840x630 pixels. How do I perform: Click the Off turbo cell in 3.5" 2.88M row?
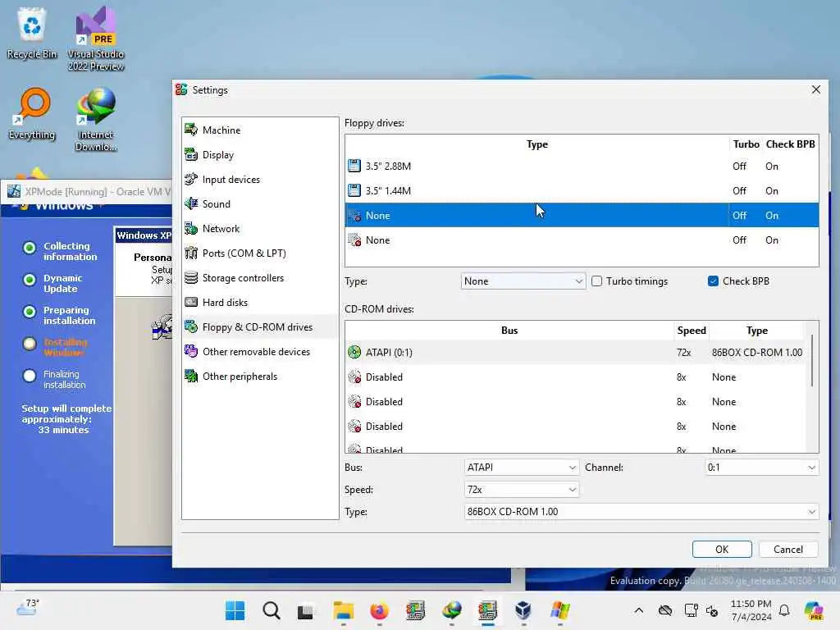tap(739, 166)
